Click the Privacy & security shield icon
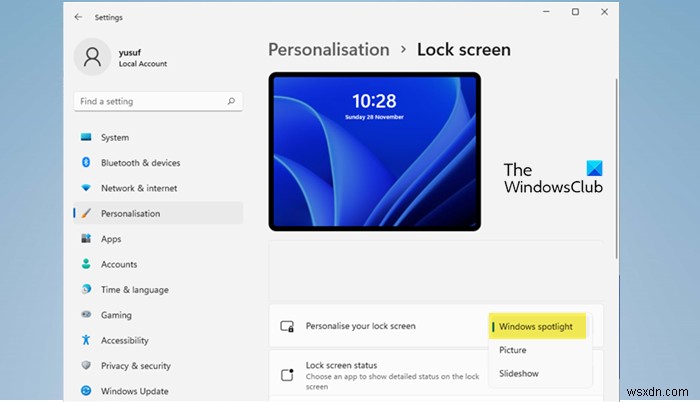 click(86, 365)
